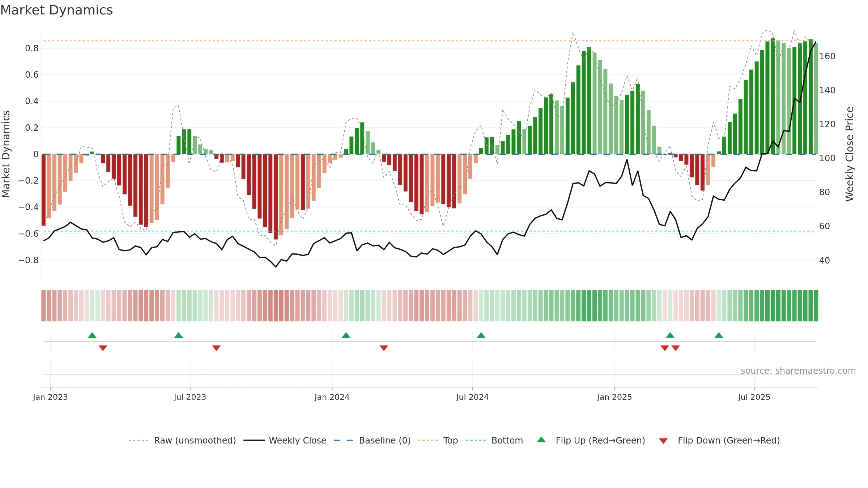This screenshot has width=868, height=488.
Task: Toggle the Top legend entry
Action: click(x=438, y=440)
